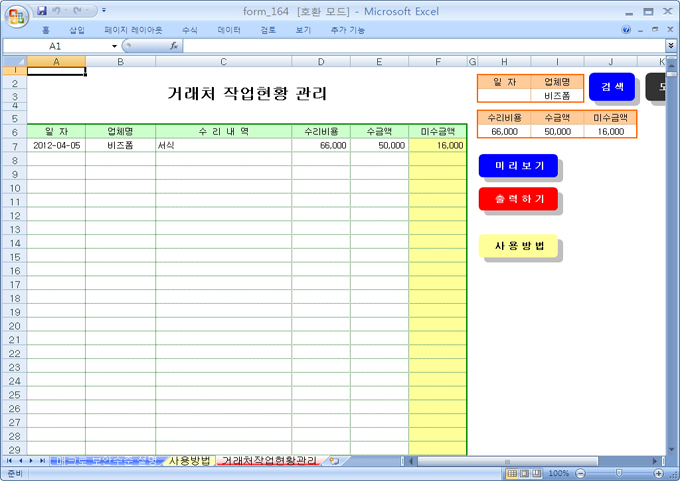This screenshot has width=680, height=481.
Task: Click the formula bar input field
Action: pyautogui.click(x=420, y=46)
